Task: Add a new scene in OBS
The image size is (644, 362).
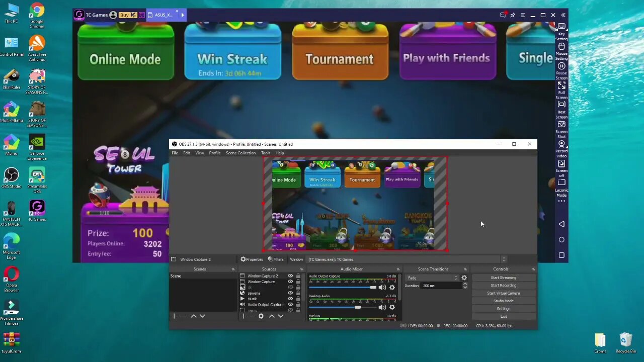Action: (174, 316)
